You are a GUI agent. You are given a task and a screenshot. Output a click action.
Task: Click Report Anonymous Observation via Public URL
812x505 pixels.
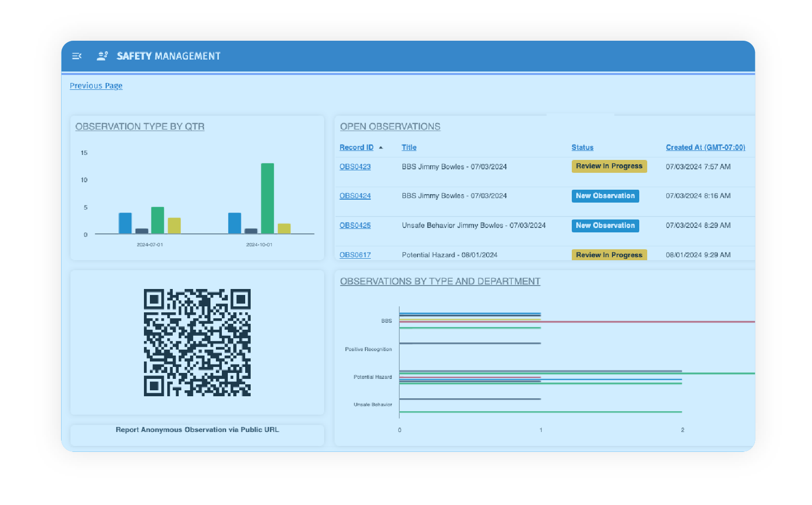[197, 430]
